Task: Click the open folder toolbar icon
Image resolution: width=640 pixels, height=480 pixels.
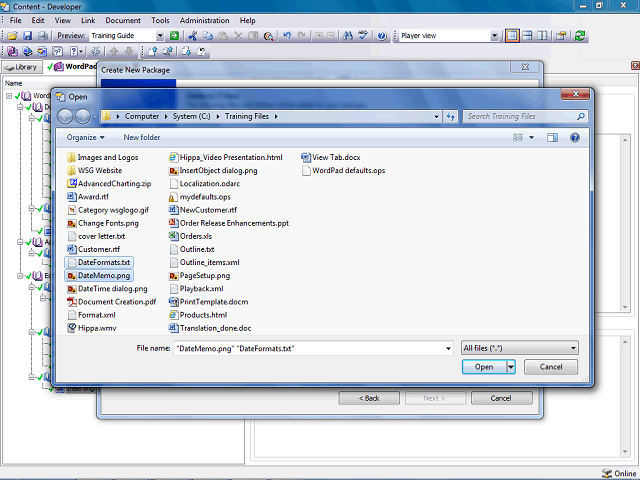Action: 12,36
